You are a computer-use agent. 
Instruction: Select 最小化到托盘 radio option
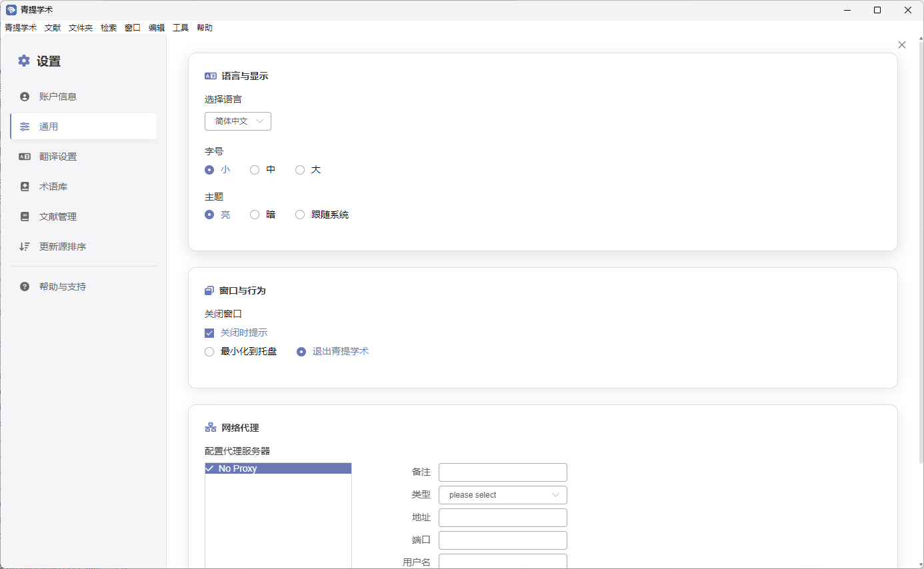209,352
